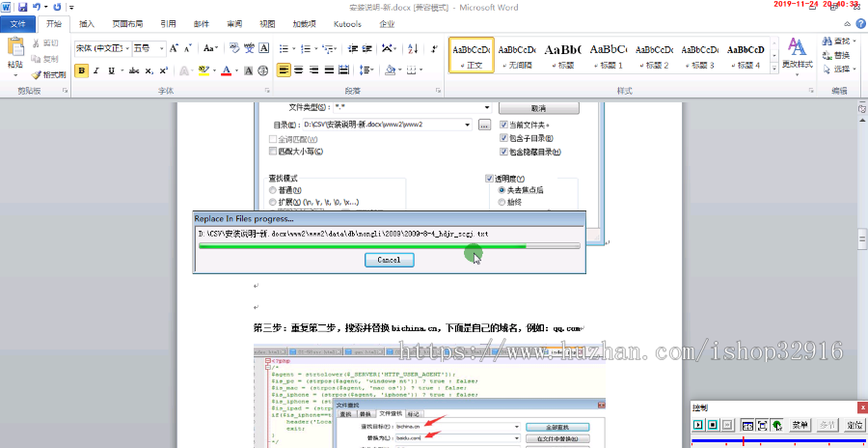This screenshot has height=448, width=868.
Task: Open the 插入 ribbon tab
Action: coord(87,23)
